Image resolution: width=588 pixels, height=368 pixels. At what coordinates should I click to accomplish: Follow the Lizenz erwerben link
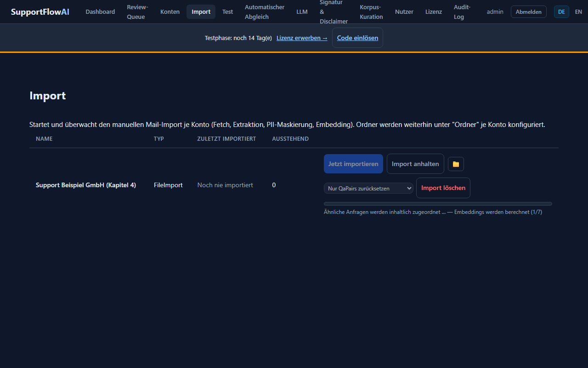(x=302, y=38)
